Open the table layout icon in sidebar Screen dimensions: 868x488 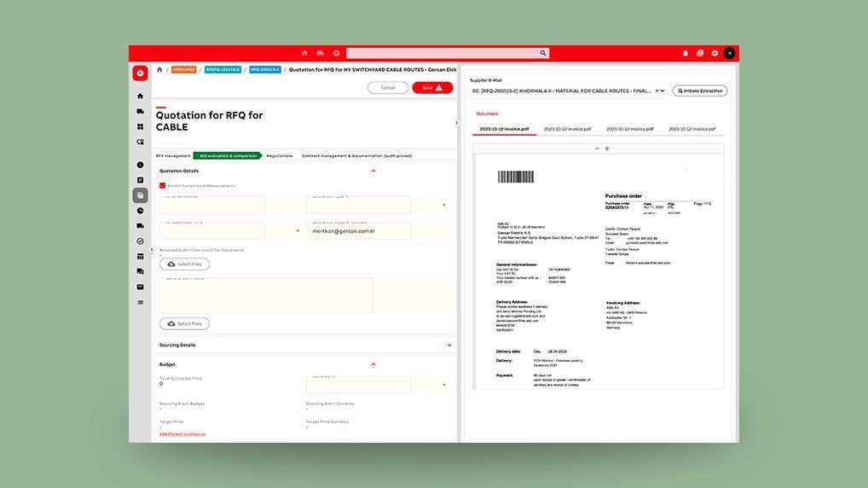[x=140, y=257]
